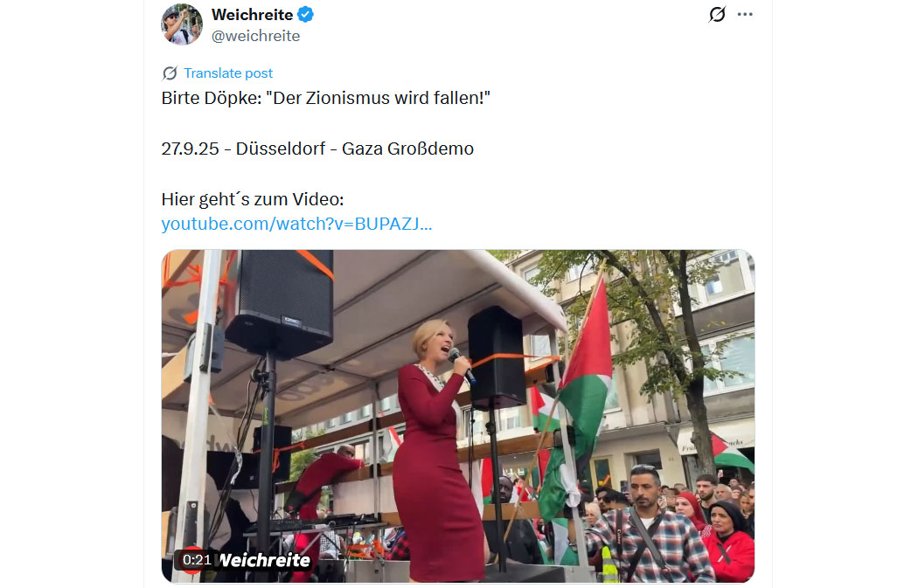
Task: Open the @weichreite handle
Action: 256,36
